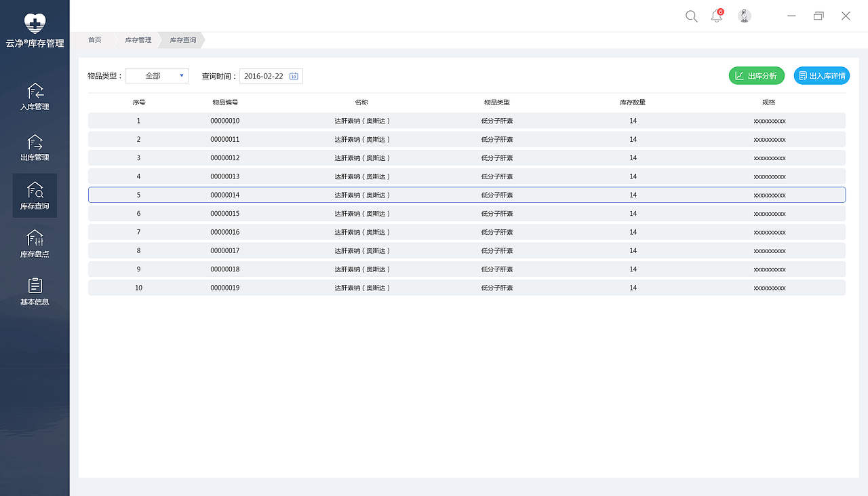Click the 规格 column header
The width and height of the screenshot is (868, 496).
(x=769, y=102)
